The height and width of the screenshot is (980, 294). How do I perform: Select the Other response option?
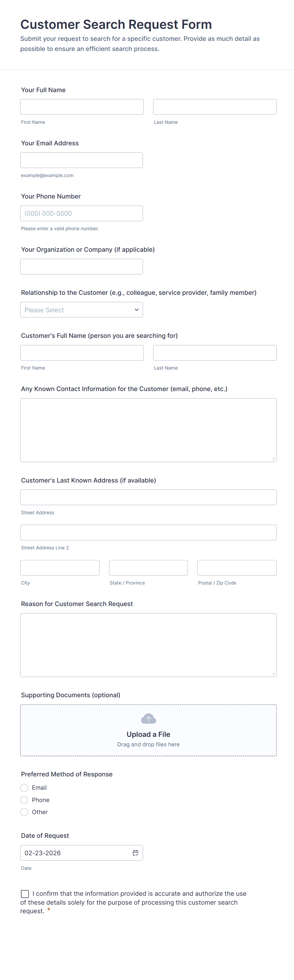(x=24, y=812)
